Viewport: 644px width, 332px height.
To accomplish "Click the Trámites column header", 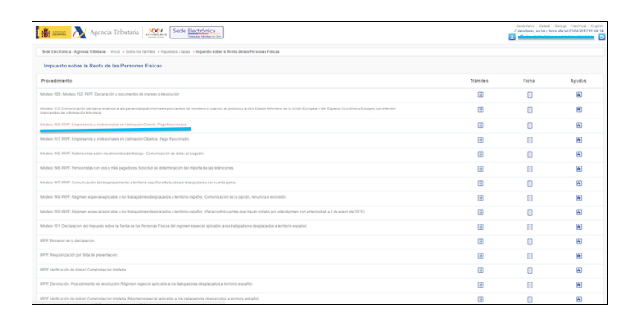I will click(479, 81).
